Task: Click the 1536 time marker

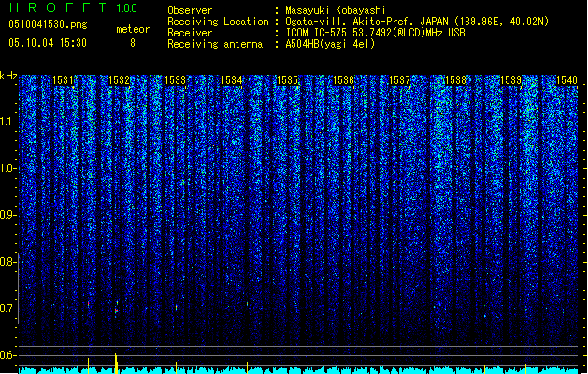Action: (x=343, y=80)
